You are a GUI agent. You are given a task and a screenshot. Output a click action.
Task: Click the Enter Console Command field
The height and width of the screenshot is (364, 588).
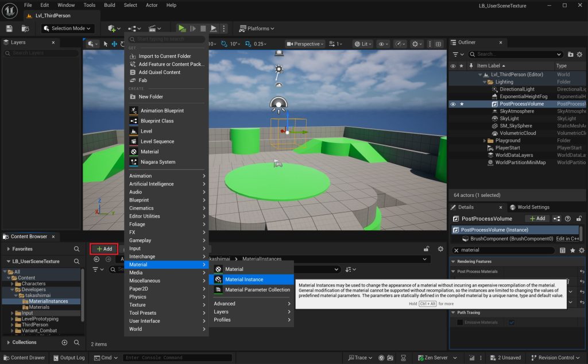(178, 358)
